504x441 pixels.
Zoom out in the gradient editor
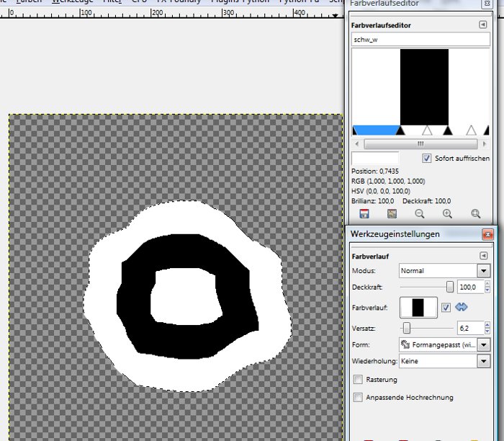tap(420, 213)
